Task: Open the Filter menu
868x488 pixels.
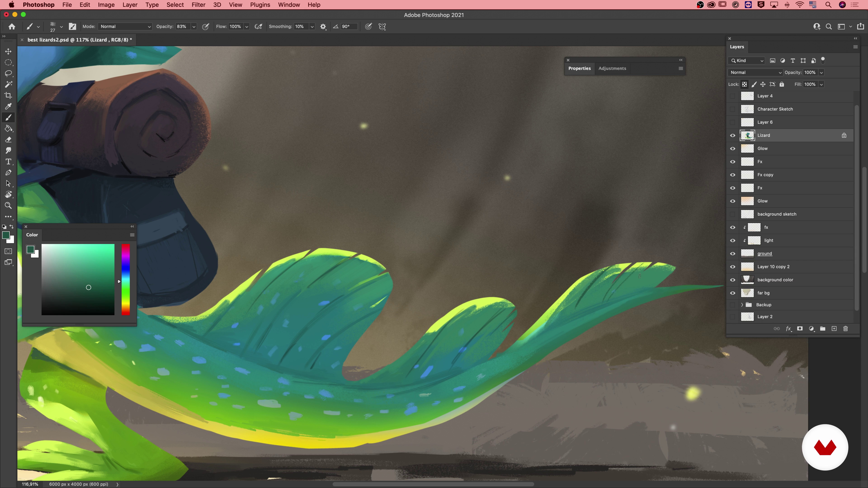Action: click(198, 5)
